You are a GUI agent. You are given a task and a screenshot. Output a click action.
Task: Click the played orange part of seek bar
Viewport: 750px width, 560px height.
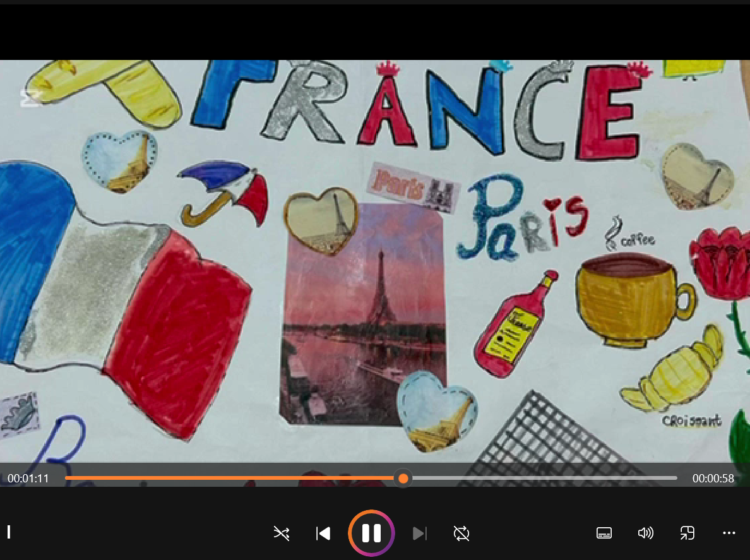coord(234,479)
